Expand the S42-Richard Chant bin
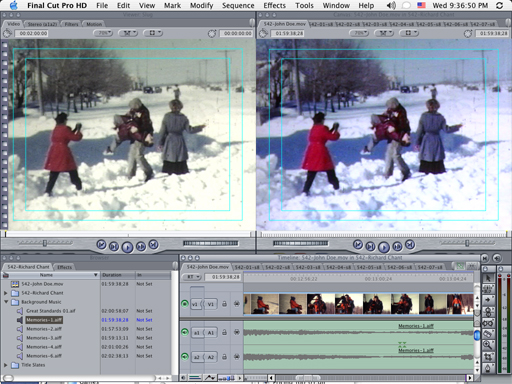Screen dimensions: 512x384 (x=5, y=293)
